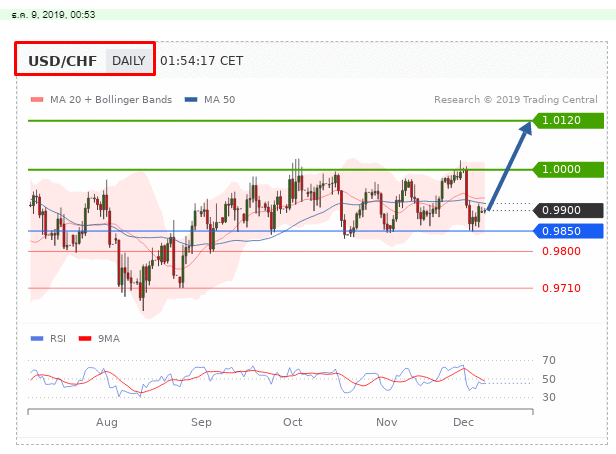Click the Dec axis label
Viewport: 616px width, 454px height.
tap(464, 422)
